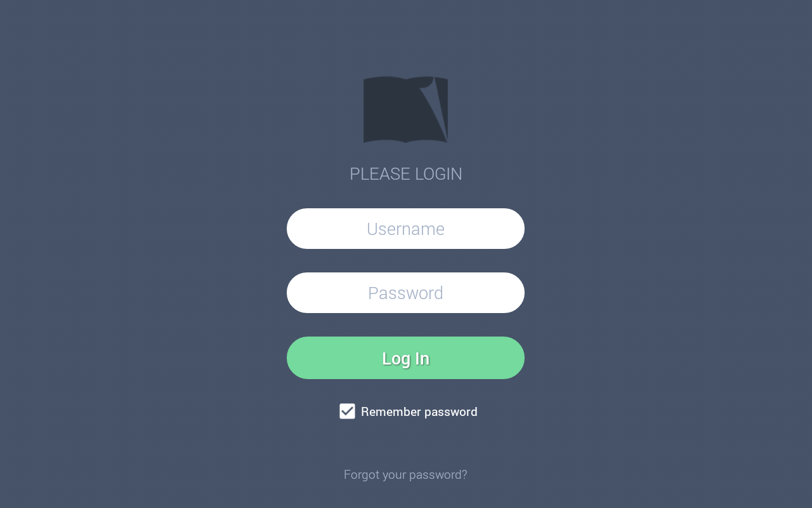Submit the form with green Log In button
Screen dimensions: 812x508
(405, 358)
